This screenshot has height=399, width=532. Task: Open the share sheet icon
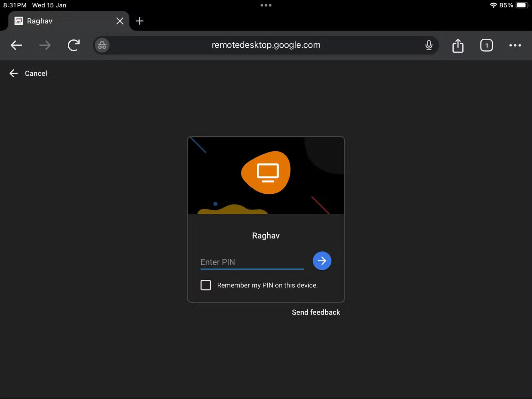458,45
